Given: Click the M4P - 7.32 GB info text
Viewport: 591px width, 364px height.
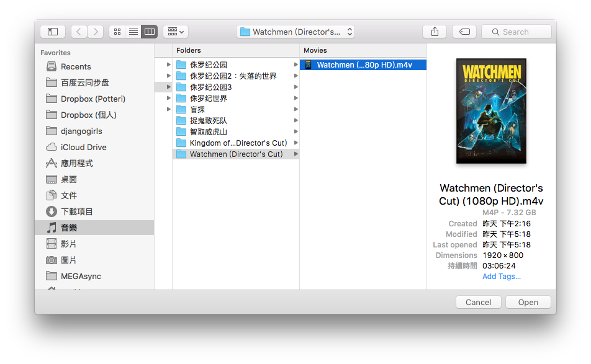Looking at the screenshot, I should pyautogui.click(x=509, y=213).
